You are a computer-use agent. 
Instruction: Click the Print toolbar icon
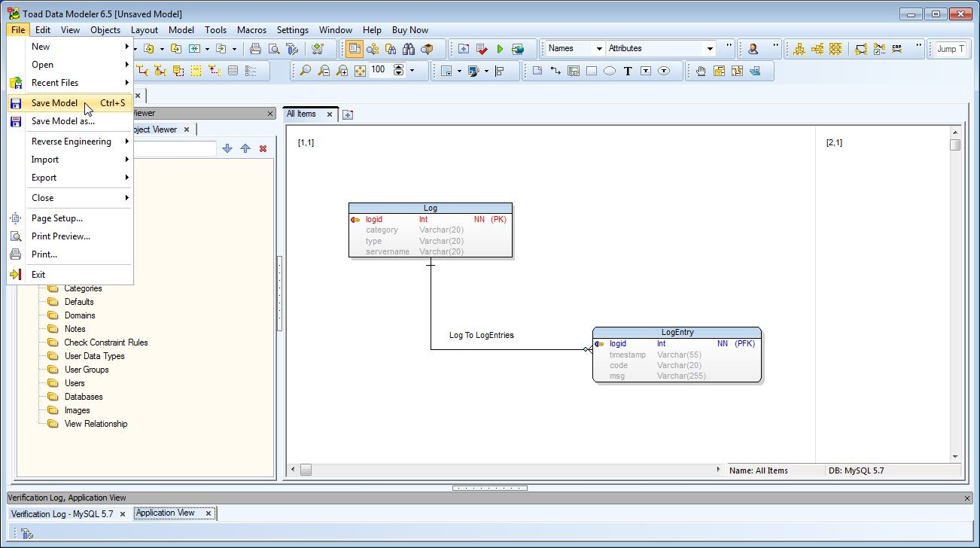click(x=256, y=49)
